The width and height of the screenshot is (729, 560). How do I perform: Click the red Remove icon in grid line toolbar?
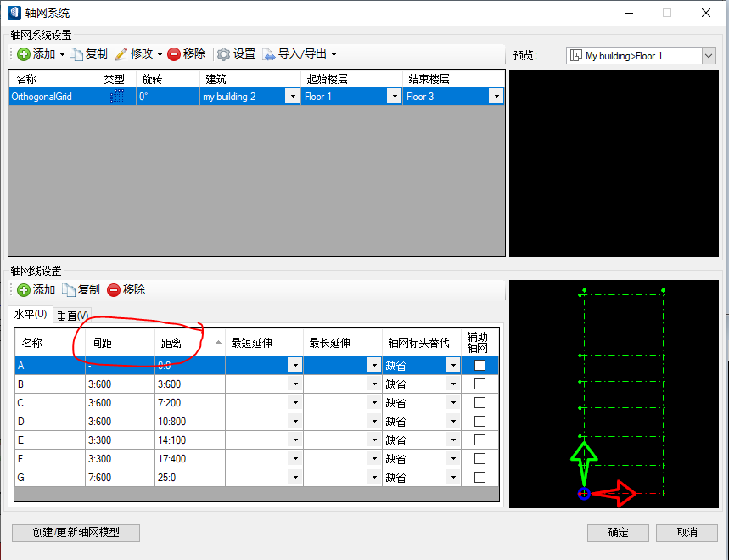click(114, 290)
